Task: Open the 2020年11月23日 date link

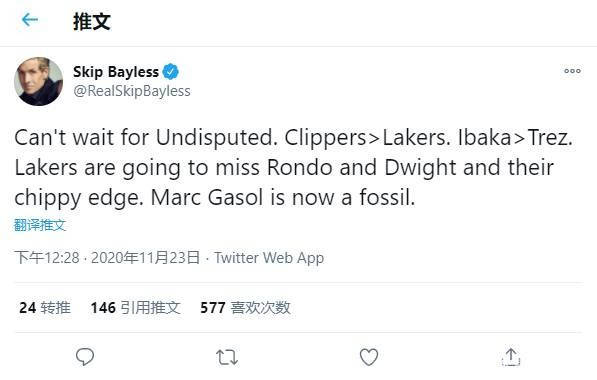Action: pyautogui.click(x=145, y=258)
